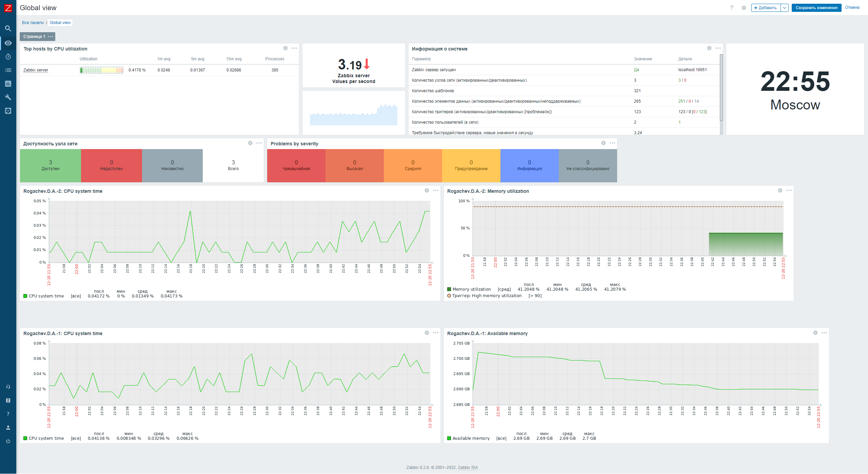
Task: Edit Problems by severity widget gear
Action: click(x=604, y=143)
